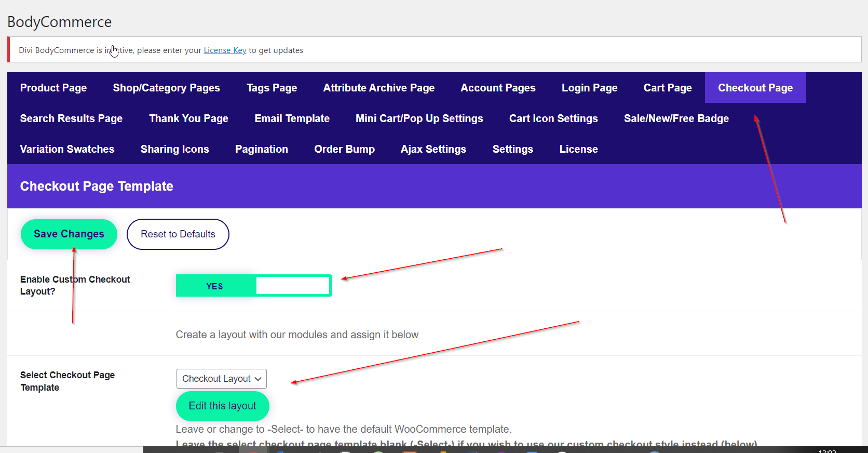Switch to the Email Template tab

[292, 118]
